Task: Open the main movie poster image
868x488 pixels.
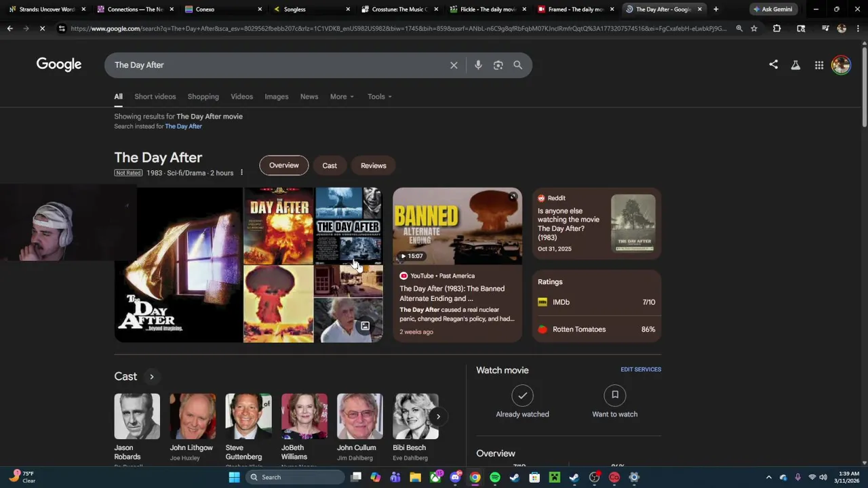Action: (x=178, y=265)
